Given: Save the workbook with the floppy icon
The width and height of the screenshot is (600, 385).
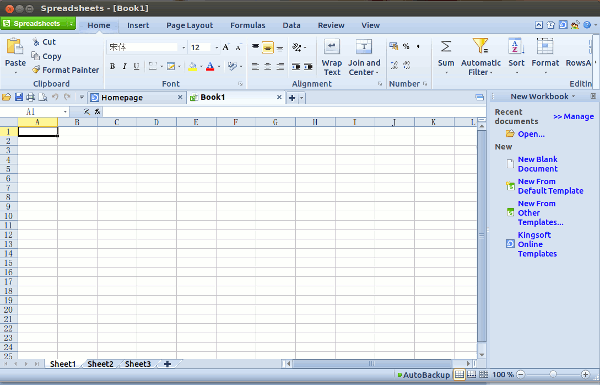Looking at the screenshot, I should pyautogui.click(x=19, y=97).
